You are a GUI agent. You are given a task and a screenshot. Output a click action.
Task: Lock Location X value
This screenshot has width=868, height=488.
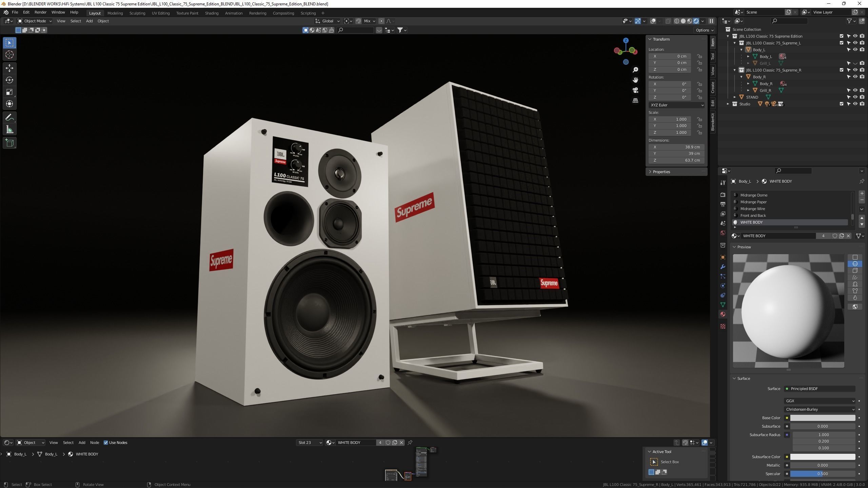pyautogui.click(x=699, y=56)
